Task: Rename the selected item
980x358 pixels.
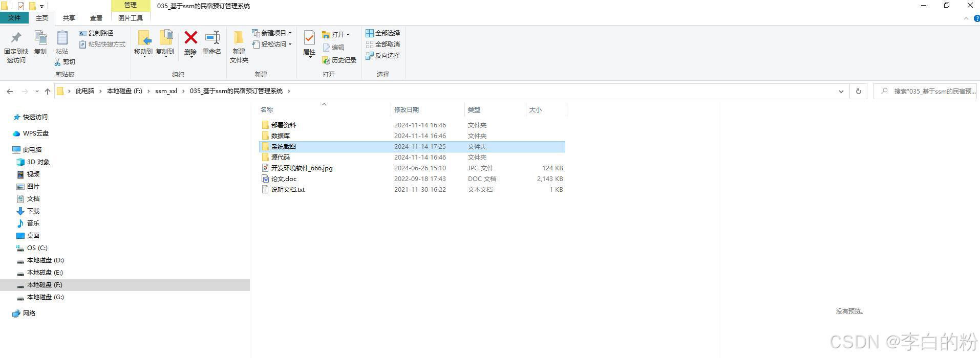Action: 212,42
